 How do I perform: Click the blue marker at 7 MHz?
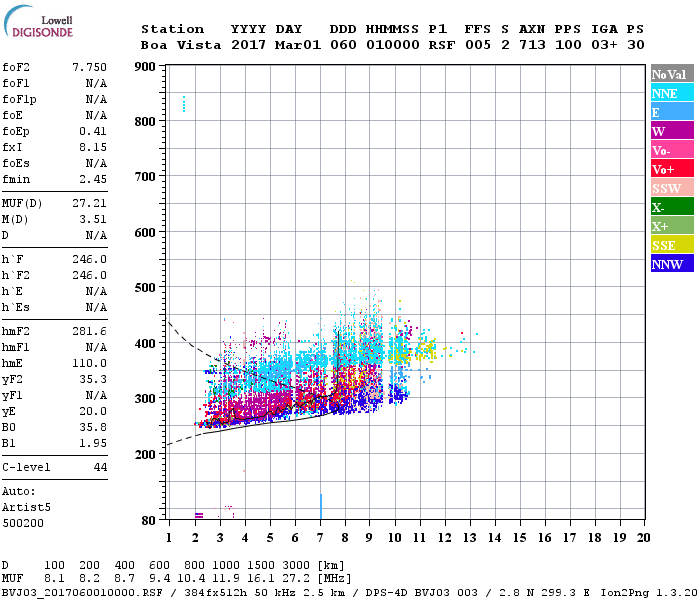tap(320, 507)
